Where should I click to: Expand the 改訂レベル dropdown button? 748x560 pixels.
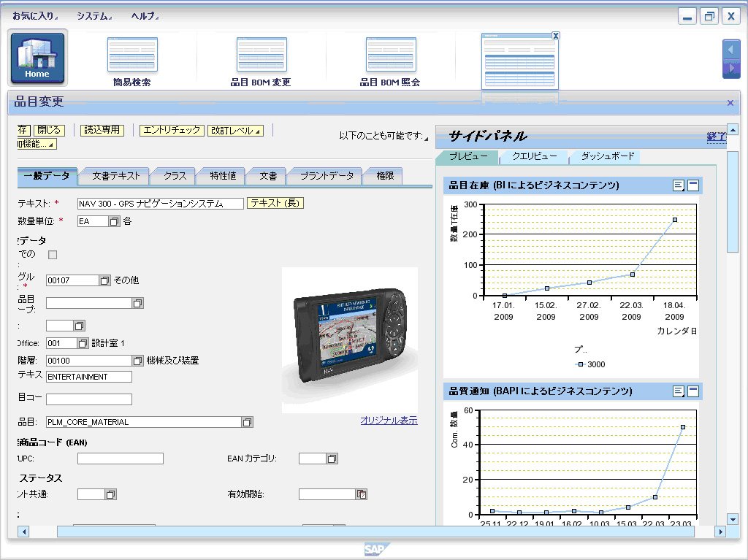236,130
